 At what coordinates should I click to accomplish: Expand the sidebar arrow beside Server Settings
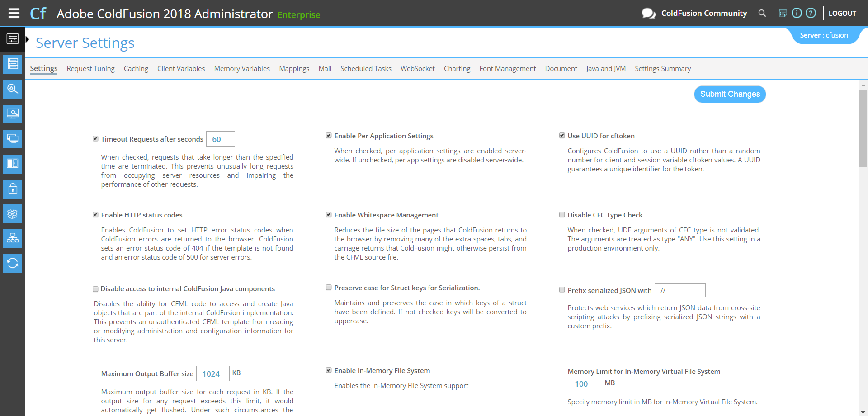point(28,39)
